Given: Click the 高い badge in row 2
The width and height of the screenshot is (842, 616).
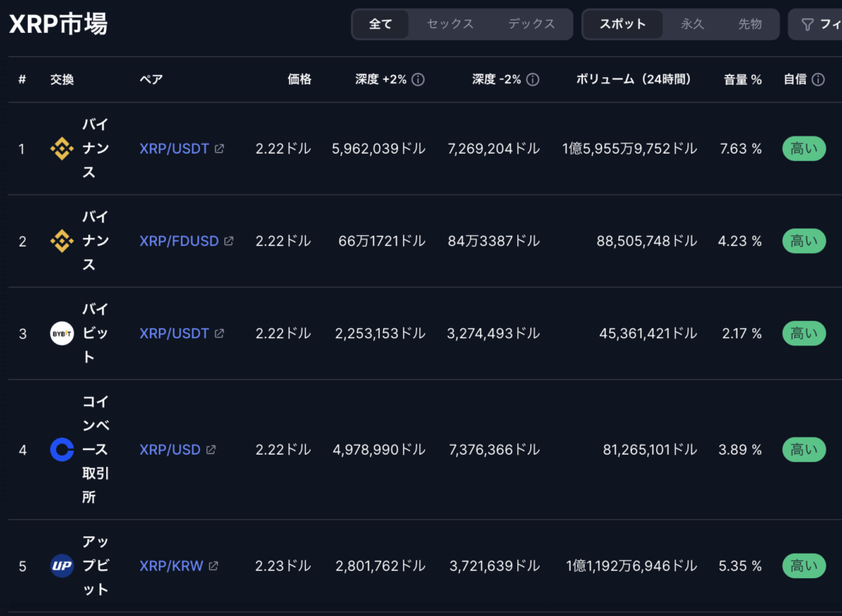Looking at the screenshot, I should tap(804, 241).
